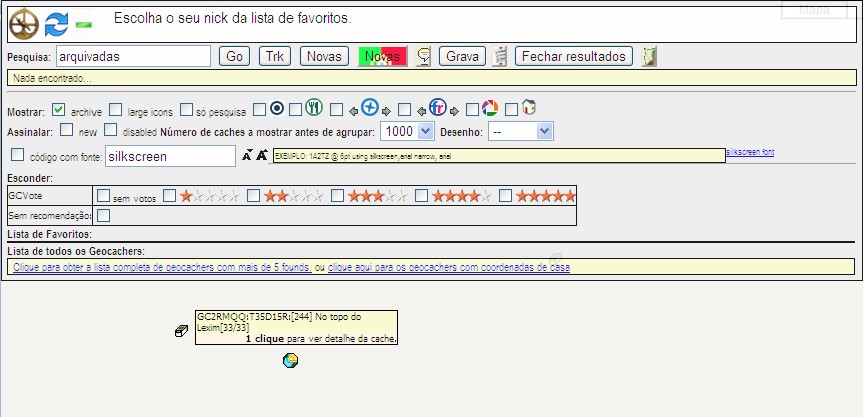863x417 pixels.
Task: Uncheck the archive checkbox
Action: (58, 110)
